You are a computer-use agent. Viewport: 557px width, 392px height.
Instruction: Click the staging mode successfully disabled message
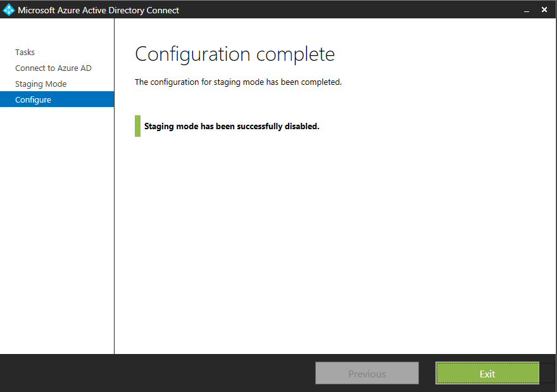232,126
